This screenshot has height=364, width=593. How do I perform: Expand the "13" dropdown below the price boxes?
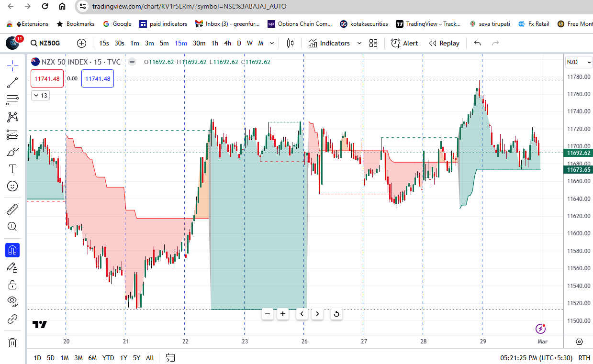(x=40, y=95)
